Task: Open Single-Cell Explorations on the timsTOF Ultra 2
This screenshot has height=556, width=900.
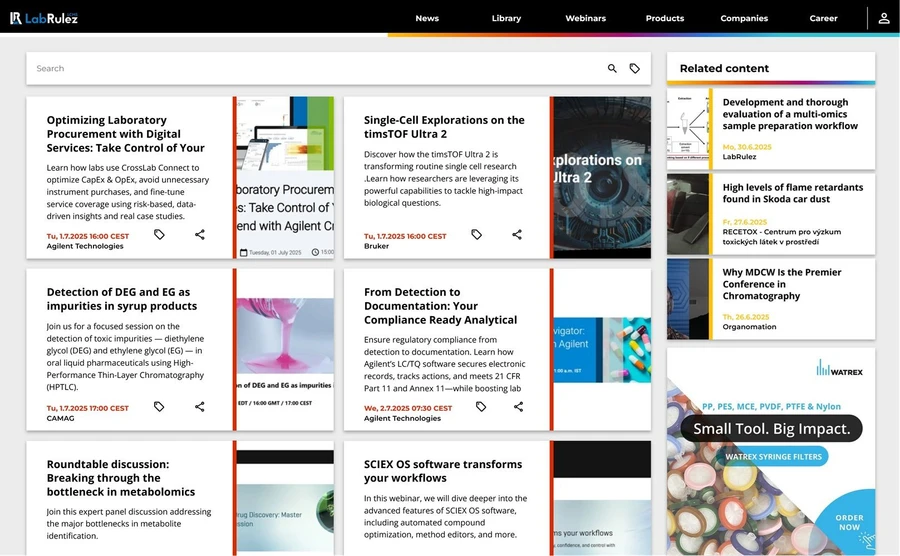Action: [x=444, y=127]
